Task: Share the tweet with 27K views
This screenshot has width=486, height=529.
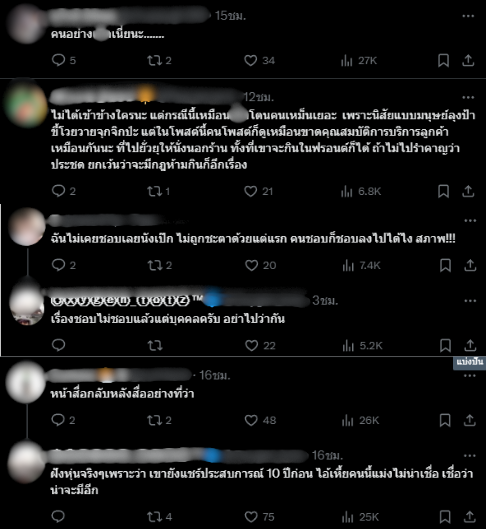Action: 468,61
